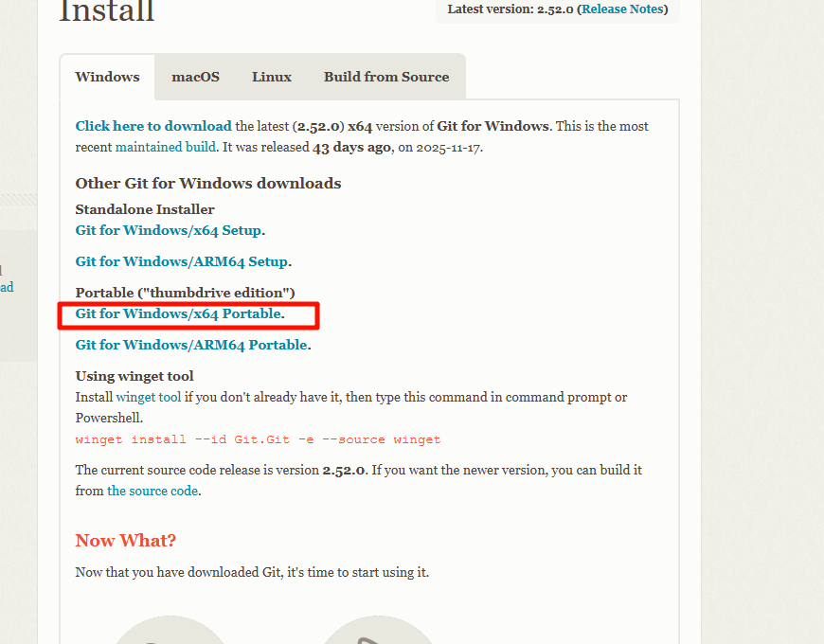
Task: Click the 'Install' page title
Action: pyautogui.click(x=107, y=10)
